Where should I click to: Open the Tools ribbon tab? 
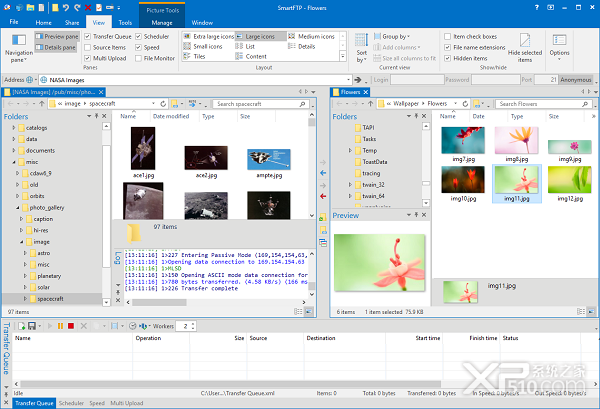(125, 23)
